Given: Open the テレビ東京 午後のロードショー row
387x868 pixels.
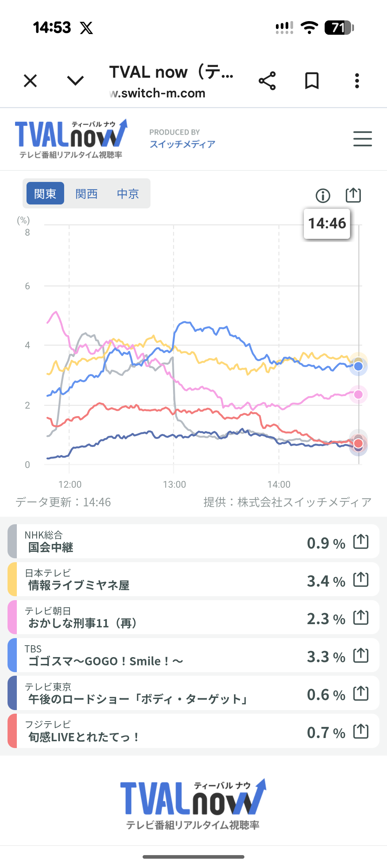Looking at the screenshot, I should tap(161, 693).
